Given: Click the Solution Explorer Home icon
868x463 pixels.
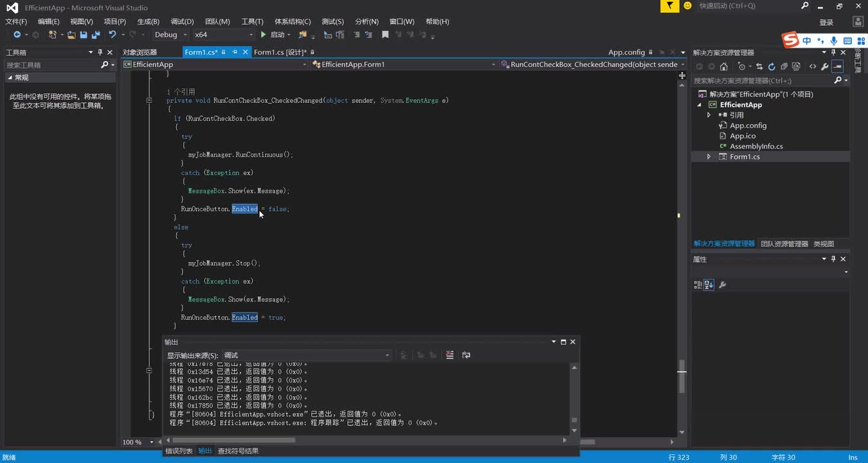Looking at the screenshot, I should pyautogui.click(x=724, y=66).
